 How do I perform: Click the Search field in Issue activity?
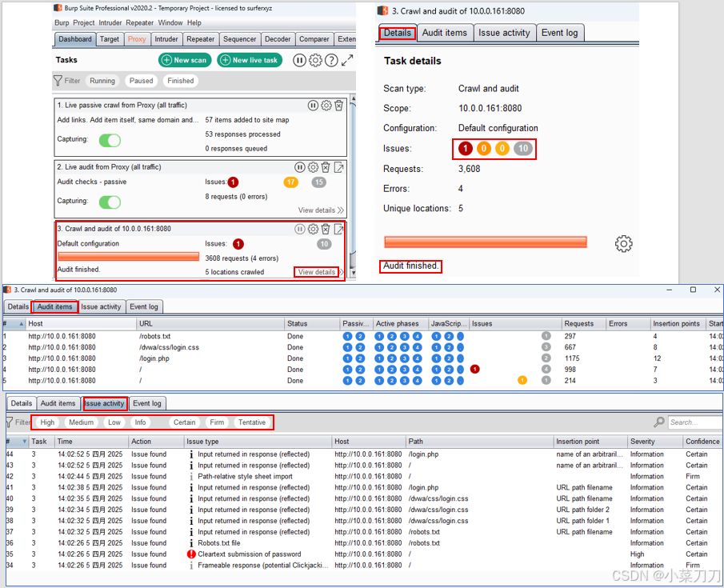pyautogui.click(x=695, y=422)
